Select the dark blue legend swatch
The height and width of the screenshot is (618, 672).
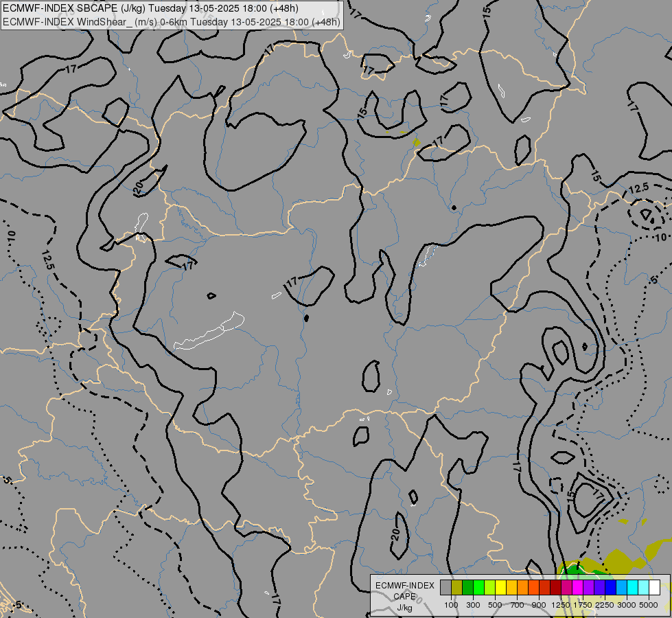[x=610, y=587]
